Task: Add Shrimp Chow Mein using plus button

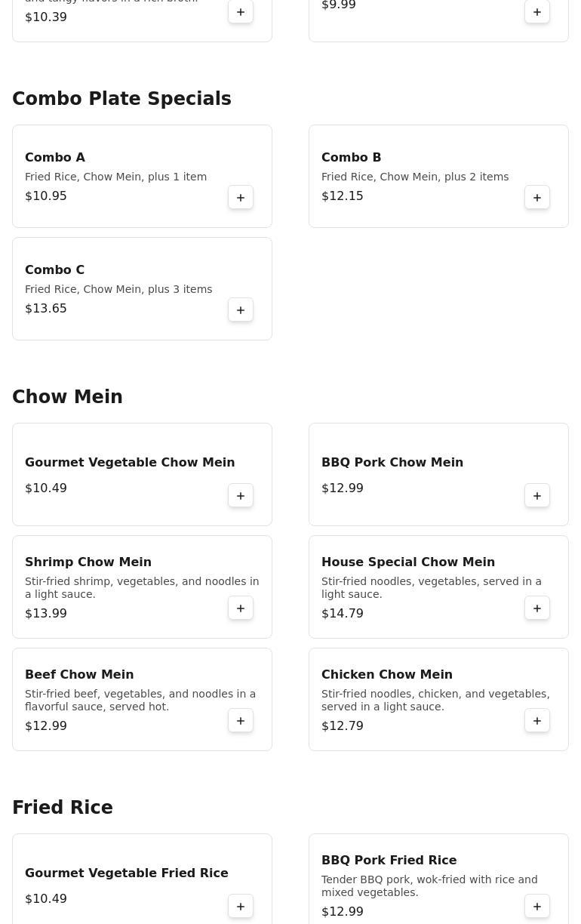Action: tap(241, 608)
